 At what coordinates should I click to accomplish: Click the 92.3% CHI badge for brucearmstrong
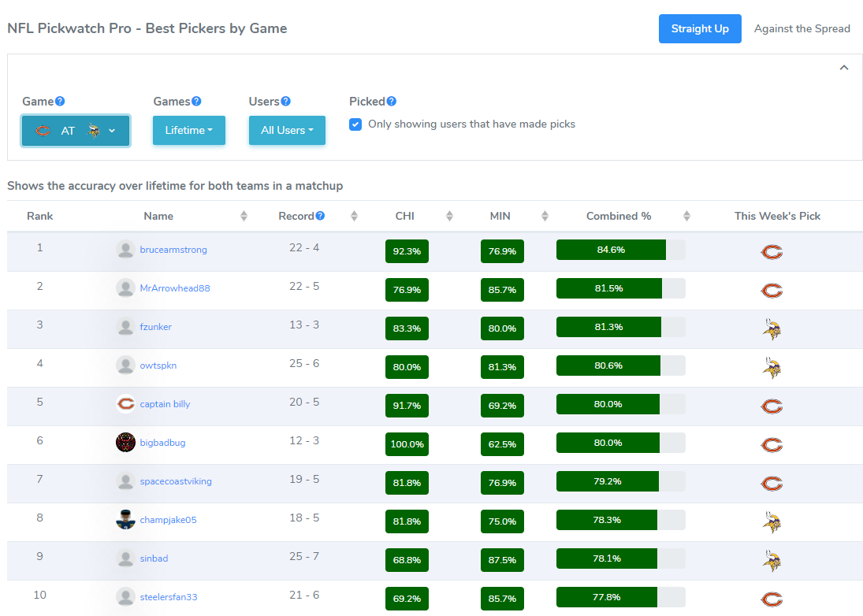(407, 251)
